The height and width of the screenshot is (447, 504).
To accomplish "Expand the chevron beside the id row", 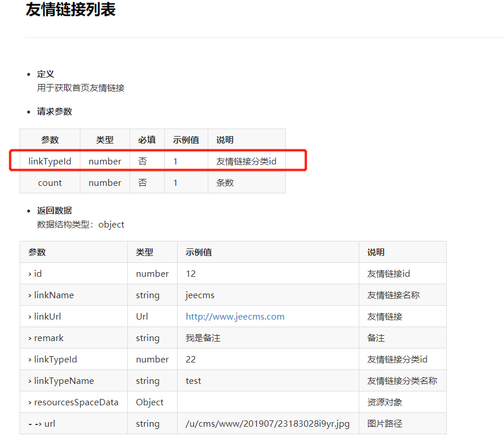I will [x=30, y=274].
